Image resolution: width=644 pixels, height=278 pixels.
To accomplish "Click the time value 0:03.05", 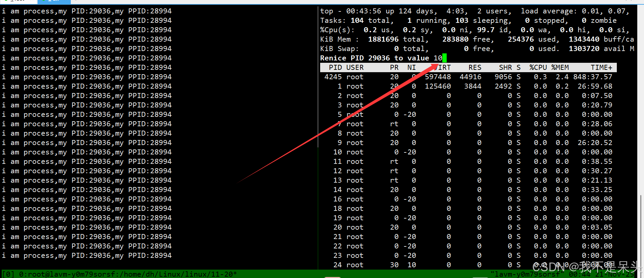I will (597, 227).
